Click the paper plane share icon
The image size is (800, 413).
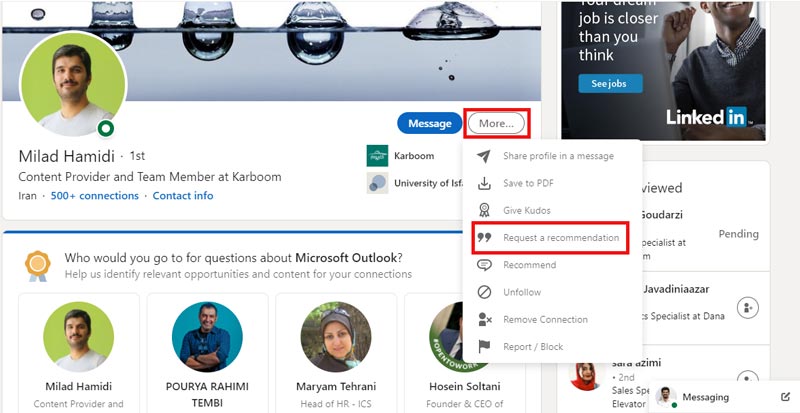pyautogui.click(x=484, y=156)
